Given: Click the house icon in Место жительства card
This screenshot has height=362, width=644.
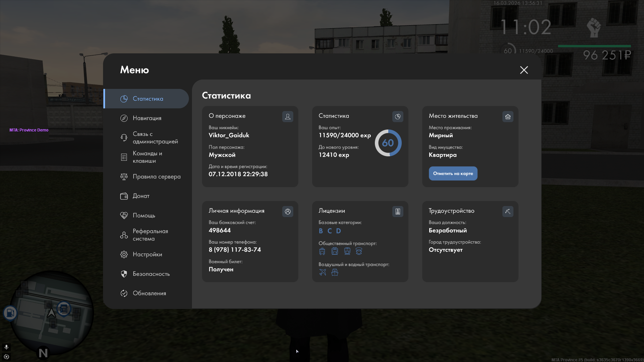Looking at the screenshot, I should tap(508, 116).
